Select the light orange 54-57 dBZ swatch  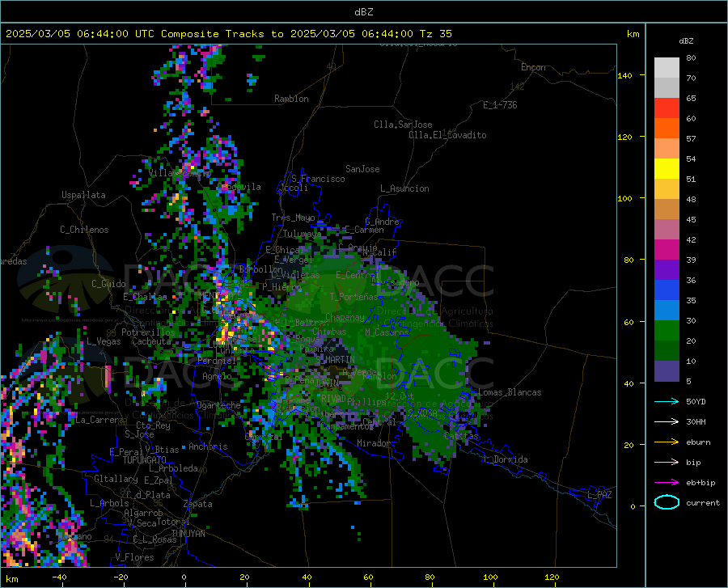(667, 149)
